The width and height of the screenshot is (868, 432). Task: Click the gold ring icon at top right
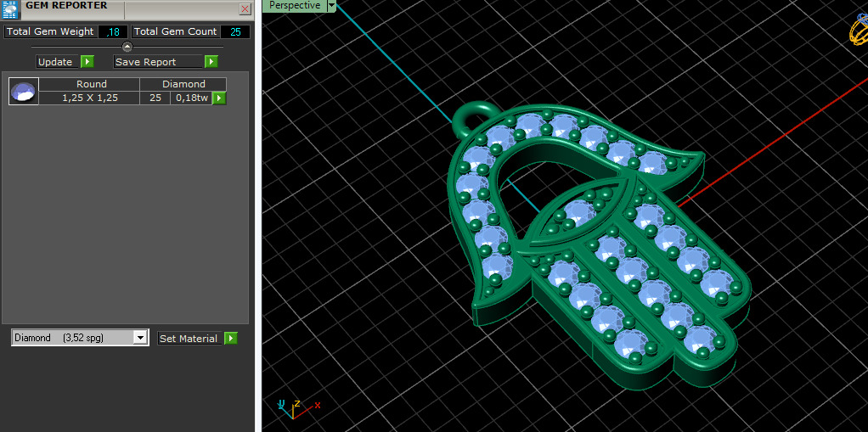(x=859, y=31)
